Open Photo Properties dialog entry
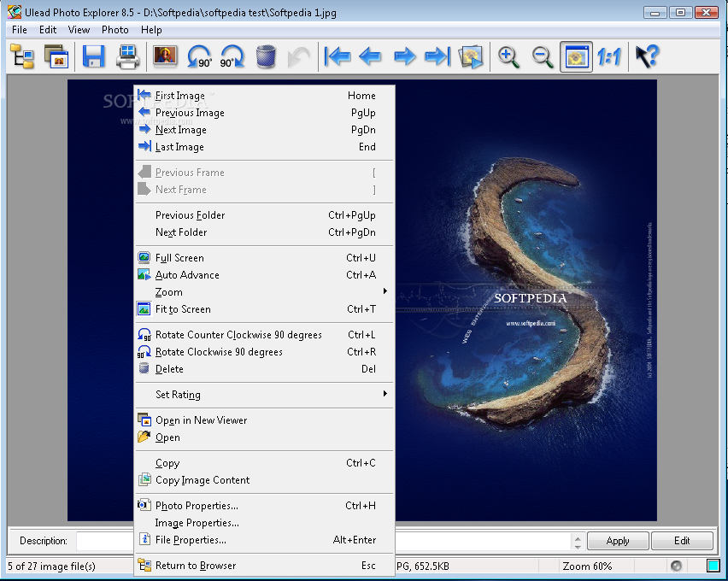The height and width of the screenshot is (581, 728). pos(265,506)
